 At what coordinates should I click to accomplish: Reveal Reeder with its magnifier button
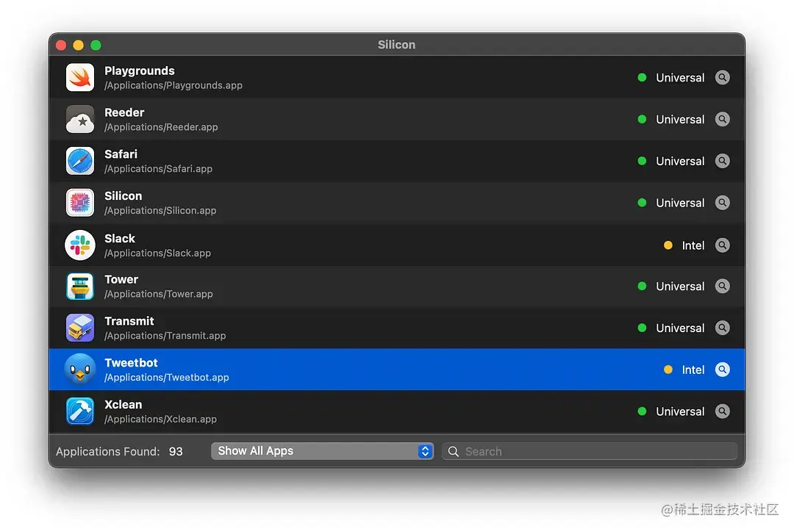pos(723,119)
